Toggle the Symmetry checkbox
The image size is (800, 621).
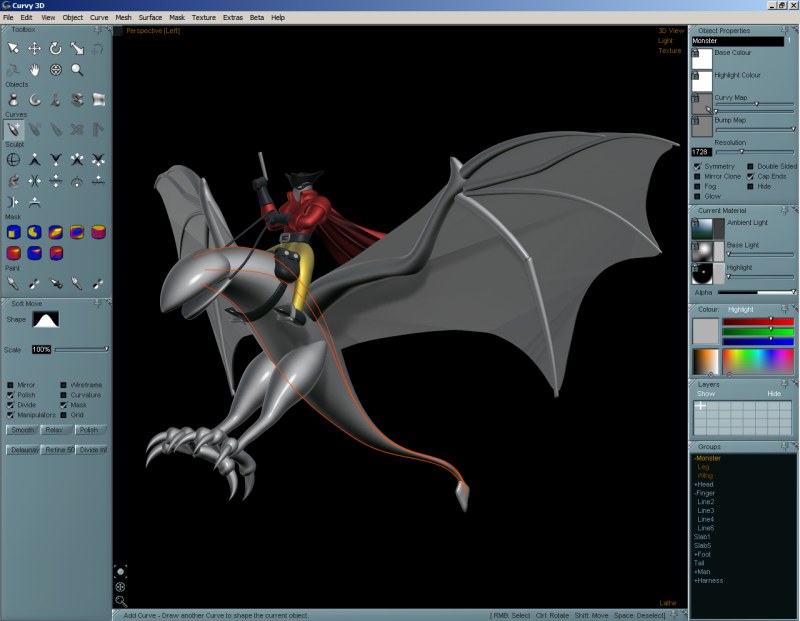(698, 165)
